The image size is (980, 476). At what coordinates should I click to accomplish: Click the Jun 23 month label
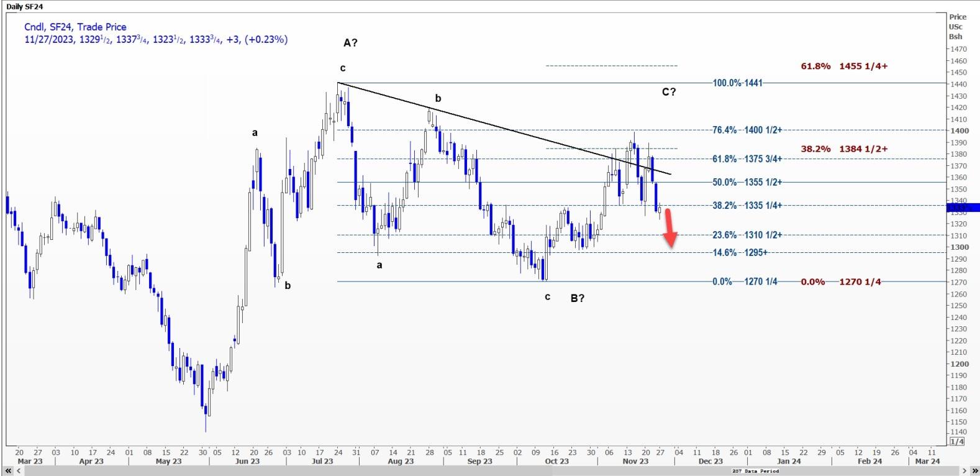[248, 462]
